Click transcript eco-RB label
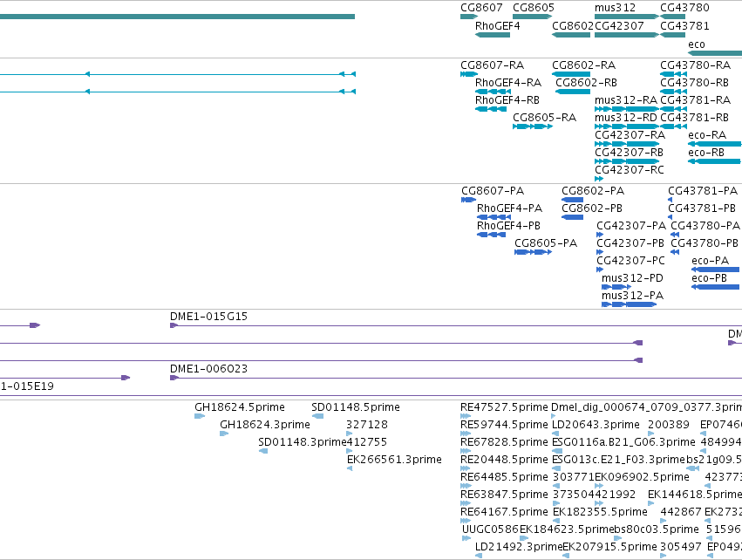The image size is (742, 560). 706,153
